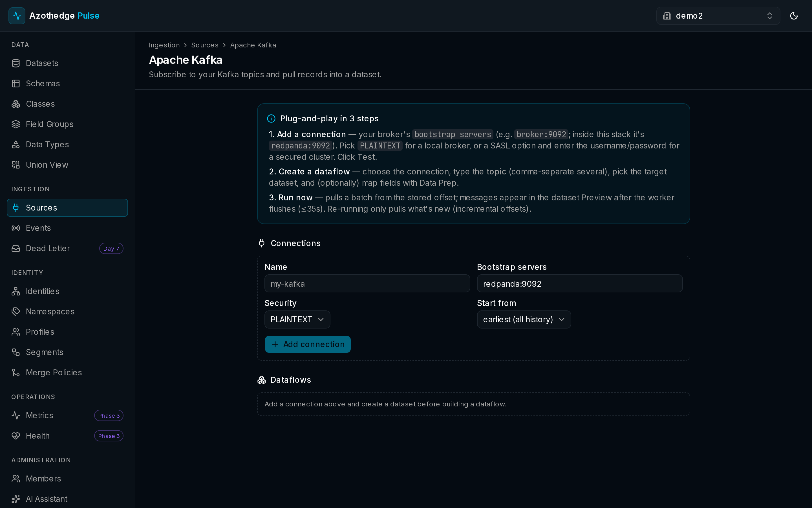Image resolution: width=812 pixels, height=508 pixels.
Task: Click the Bootstrap servers input field
Action: 579,284
